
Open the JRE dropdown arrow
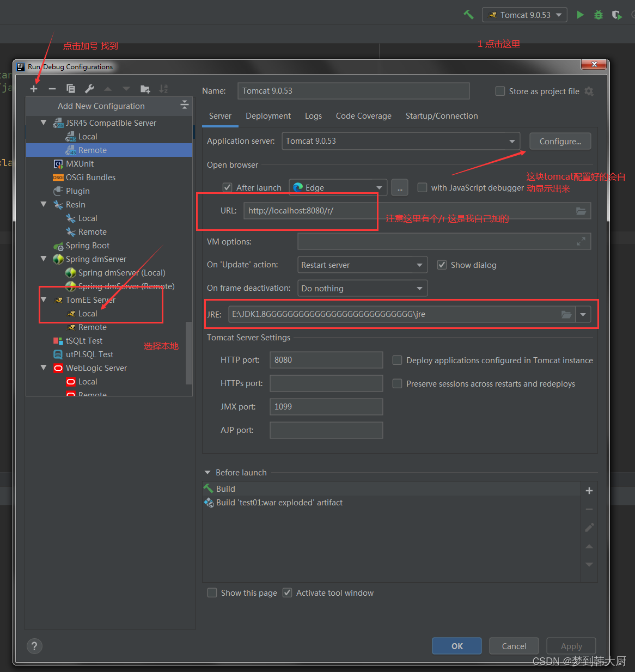coord(583,314)
